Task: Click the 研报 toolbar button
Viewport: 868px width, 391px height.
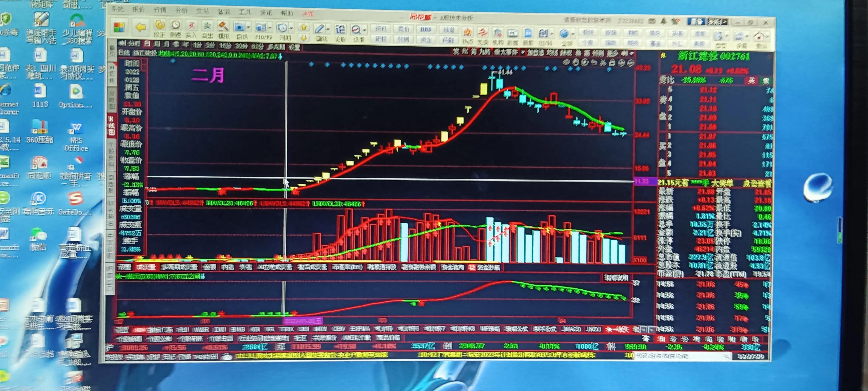Action: [x=381, y=39]
